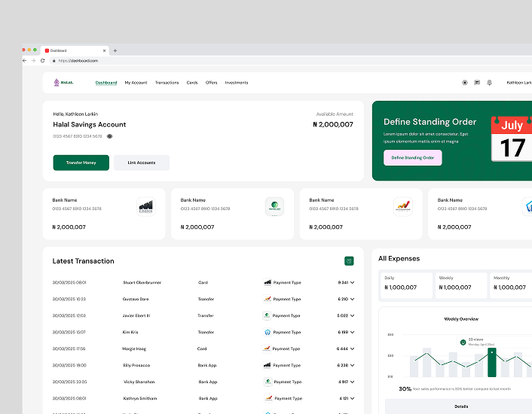Image resolution: width=532 pixels, height=414 pixels.
Task: Click the lock icon in the address bar
Action: coord(54,61)
